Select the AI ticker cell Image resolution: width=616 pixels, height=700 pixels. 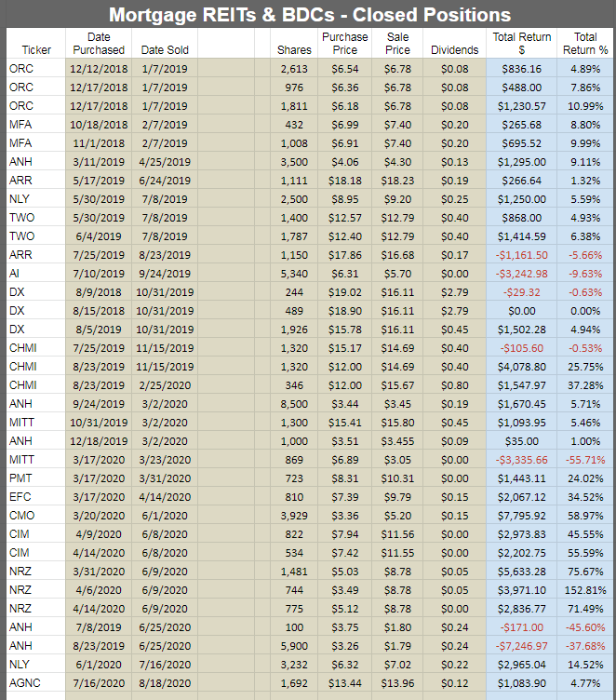(36, 274)
